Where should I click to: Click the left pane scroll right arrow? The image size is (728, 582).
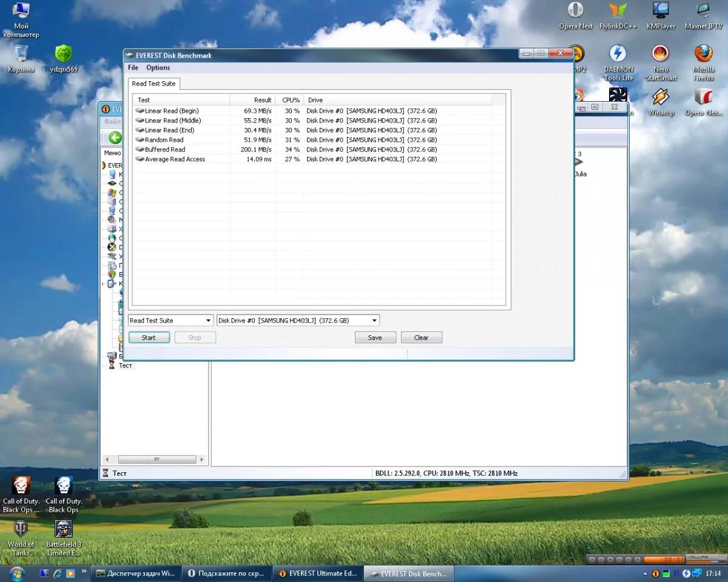pyautogui.click(x=203, y=460)
